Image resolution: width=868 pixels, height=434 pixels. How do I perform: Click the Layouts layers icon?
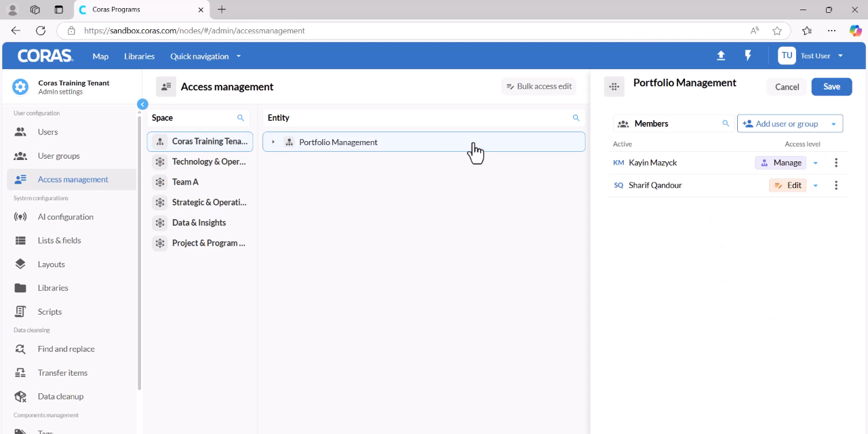point(20,264)
